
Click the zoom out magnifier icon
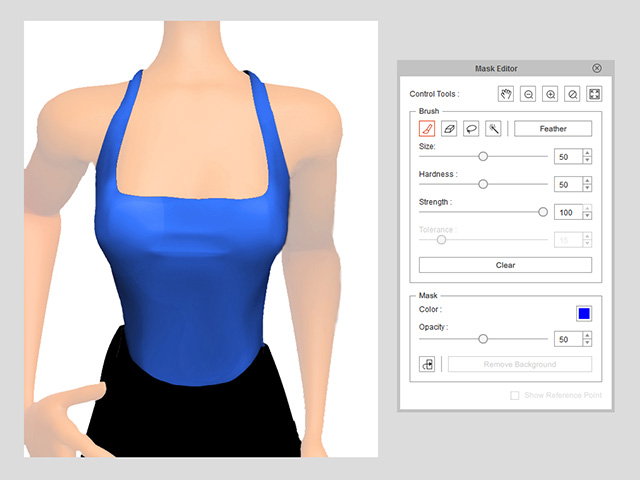tap(528, 94)
